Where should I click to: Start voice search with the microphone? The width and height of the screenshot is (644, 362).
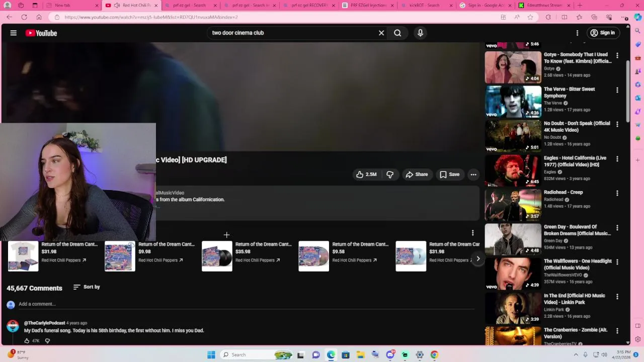coord(420,33)
